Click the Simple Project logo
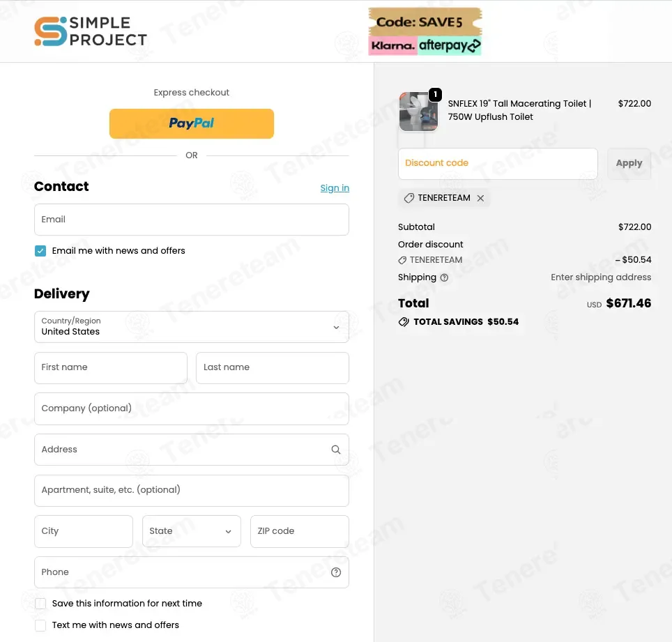The height and width of the screenshot is (642, 672). coord(91,31)
